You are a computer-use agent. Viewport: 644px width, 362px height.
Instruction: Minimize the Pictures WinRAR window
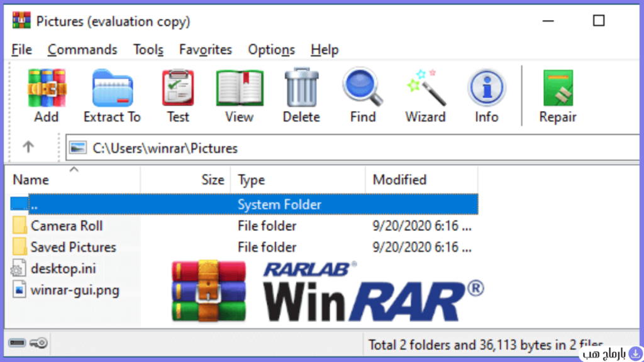(548, 21)
